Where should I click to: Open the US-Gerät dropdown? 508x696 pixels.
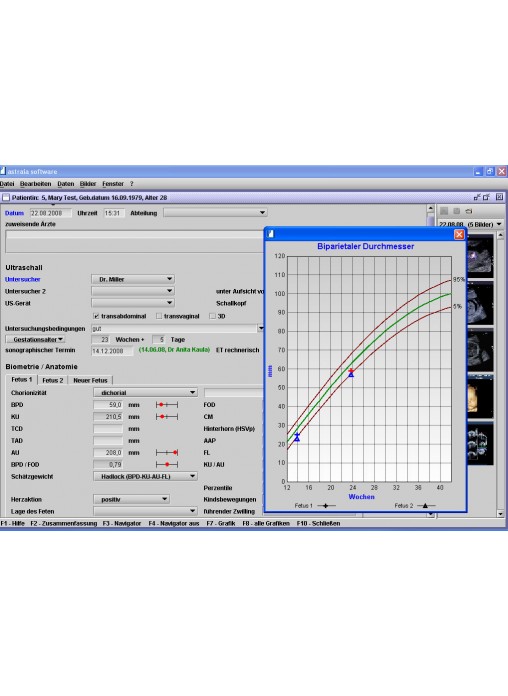coord(133,303)
